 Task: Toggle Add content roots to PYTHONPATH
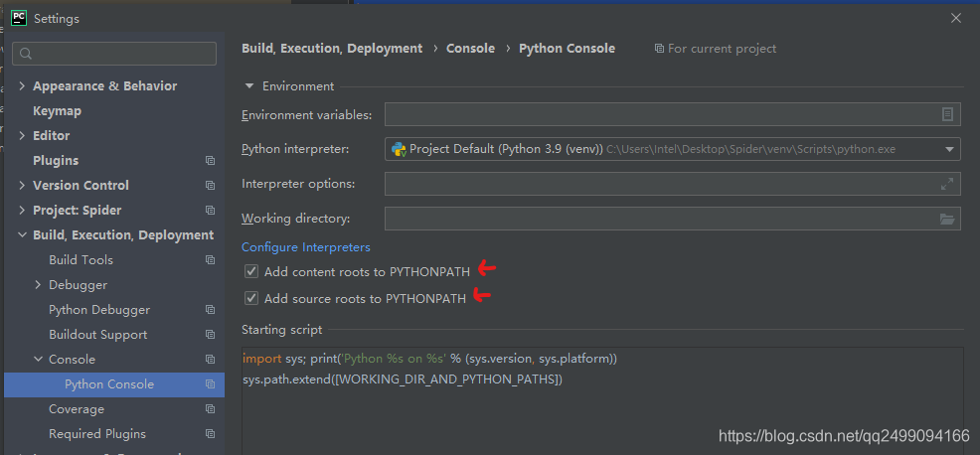251,271
